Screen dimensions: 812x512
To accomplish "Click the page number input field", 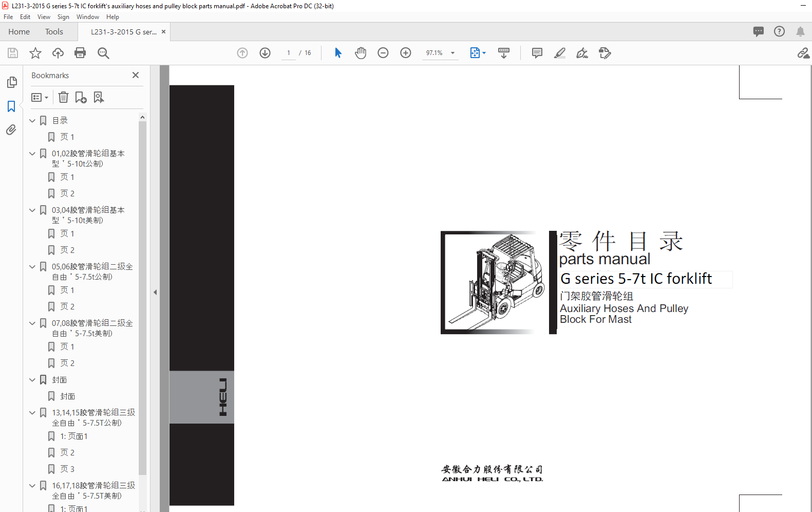I will click(289, 53).
